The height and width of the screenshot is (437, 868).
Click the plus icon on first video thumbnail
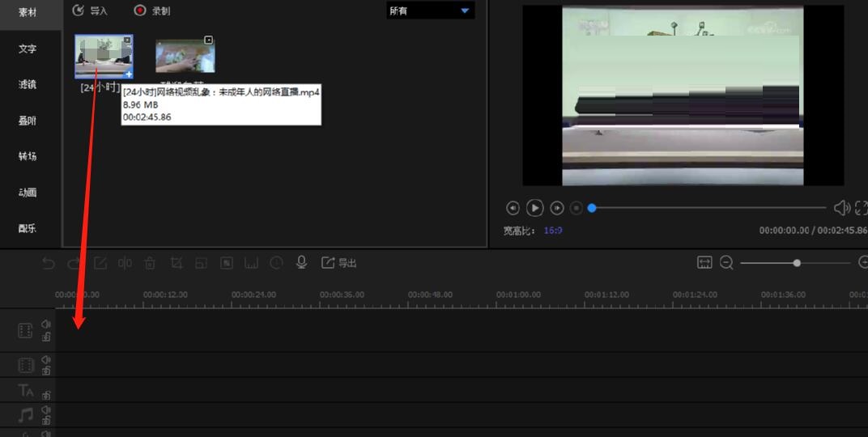tap(128, 74)
